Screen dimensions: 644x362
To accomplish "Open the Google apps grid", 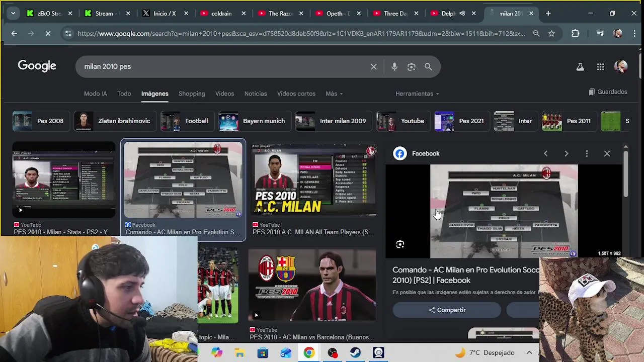I will click(x=600, y=66).
